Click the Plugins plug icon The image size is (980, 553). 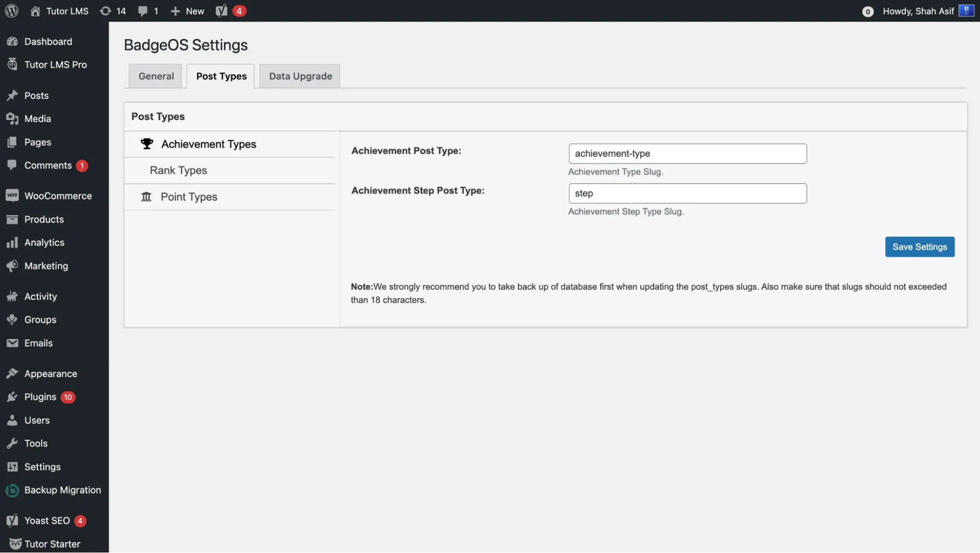(12, 397)
